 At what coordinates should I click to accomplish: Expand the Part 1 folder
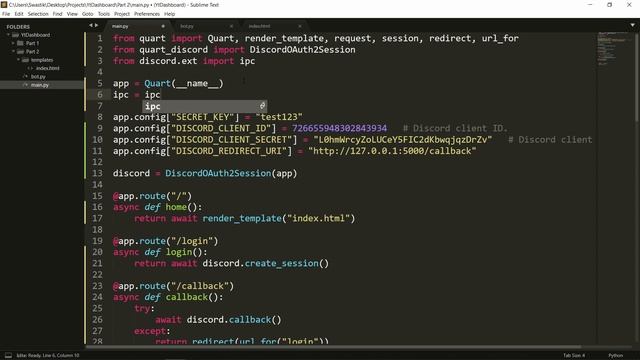13,43
